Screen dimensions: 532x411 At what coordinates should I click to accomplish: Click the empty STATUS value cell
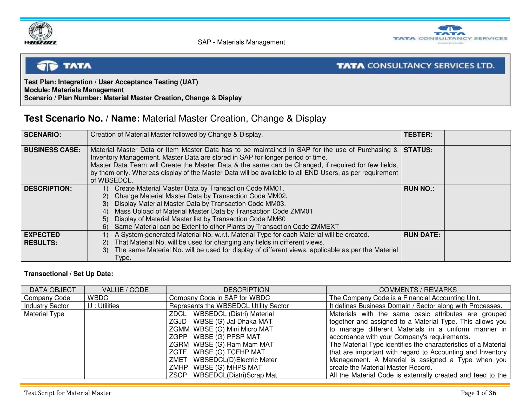477,165
